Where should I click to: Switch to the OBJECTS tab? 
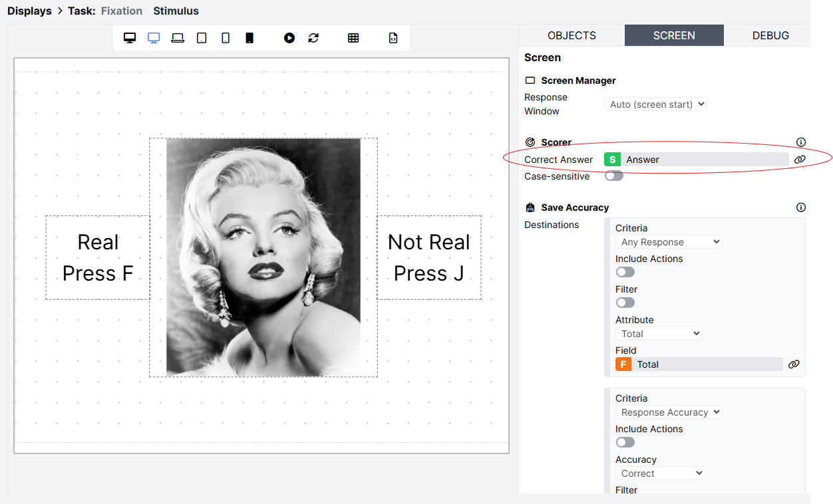[572, 35]
